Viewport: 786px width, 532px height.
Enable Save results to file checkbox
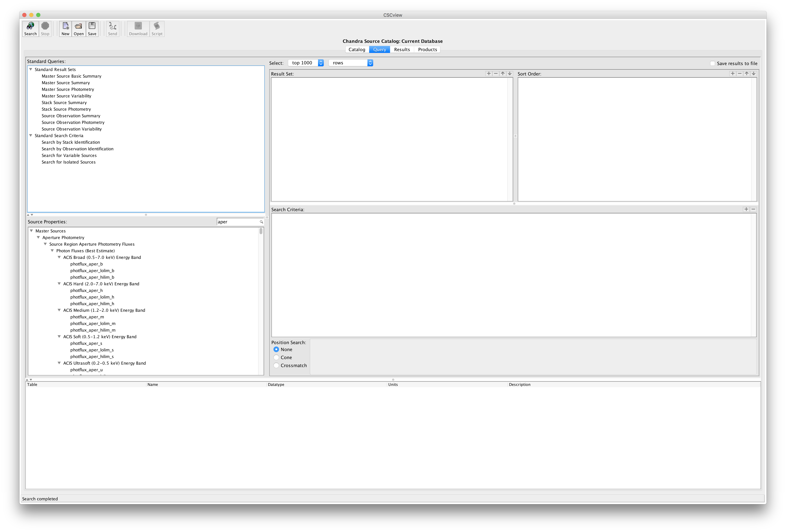click(x=712, y=63)
